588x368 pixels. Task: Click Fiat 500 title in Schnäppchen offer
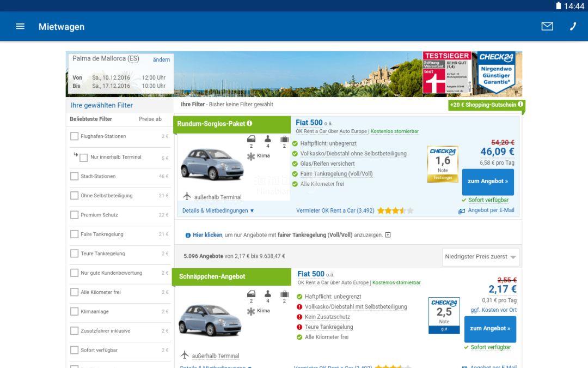click(x=311, y=274)
